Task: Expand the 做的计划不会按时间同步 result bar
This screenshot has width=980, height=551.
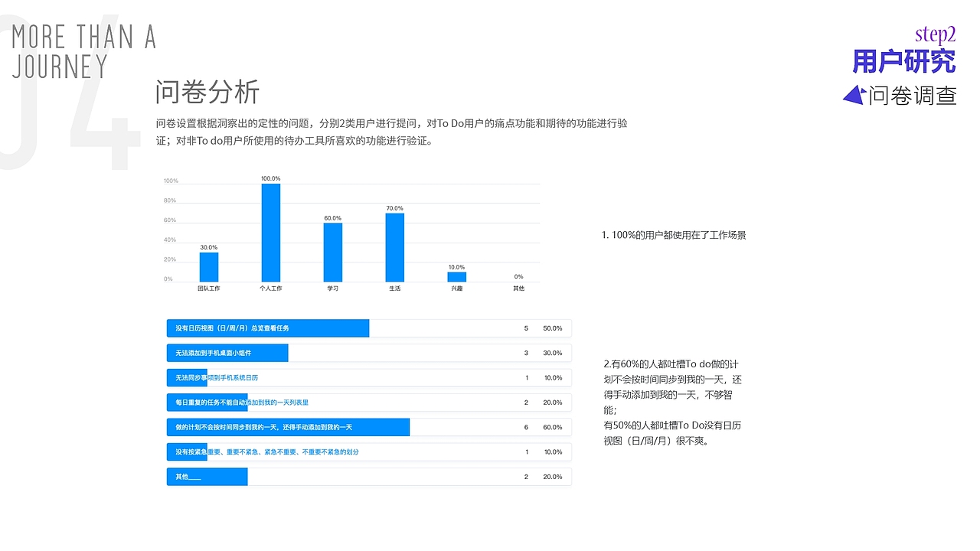Action: [x=287, y=427]
